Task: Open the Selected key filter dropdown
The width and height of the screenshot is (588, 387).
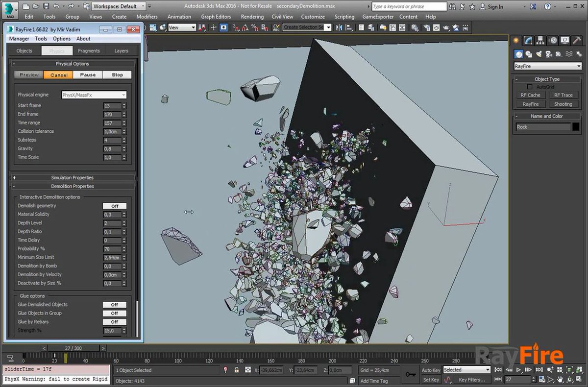Action: point(467,370)
